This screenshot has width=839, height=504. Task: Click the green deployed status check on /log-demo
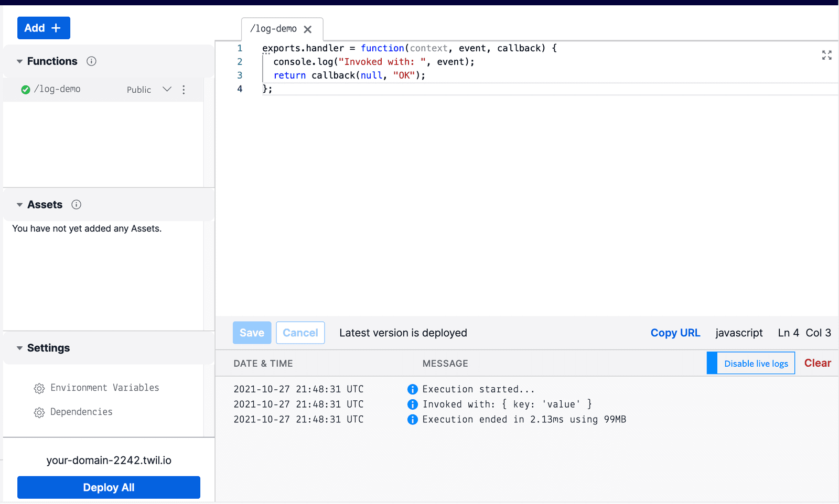25,89
